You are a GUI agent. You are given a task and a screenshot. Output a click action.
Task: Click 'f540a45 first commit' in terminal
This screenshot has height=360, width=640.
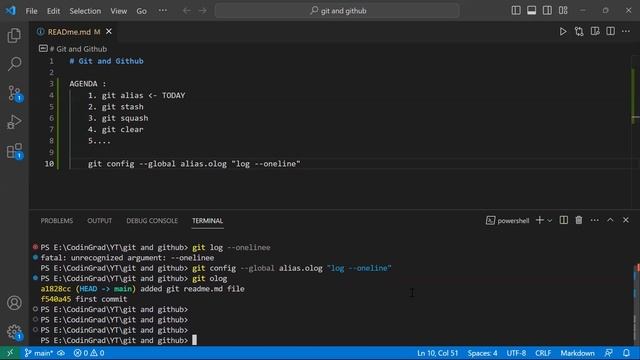[84, 299]
